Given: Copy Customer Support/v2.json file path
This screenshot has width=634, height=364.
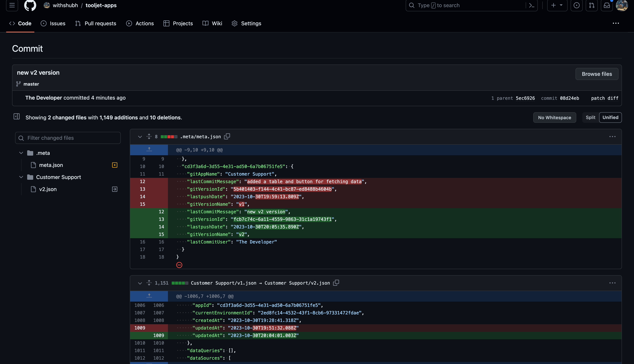Looking at the screenshot, I should [336, 283].
